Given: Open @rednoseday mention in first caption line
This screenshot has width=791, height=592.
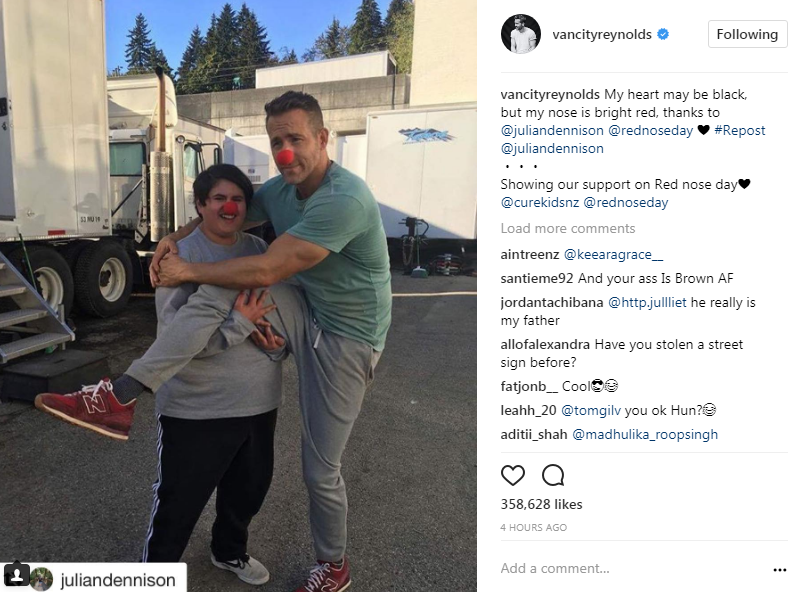Looking at the screenshot, I should 650,130.
